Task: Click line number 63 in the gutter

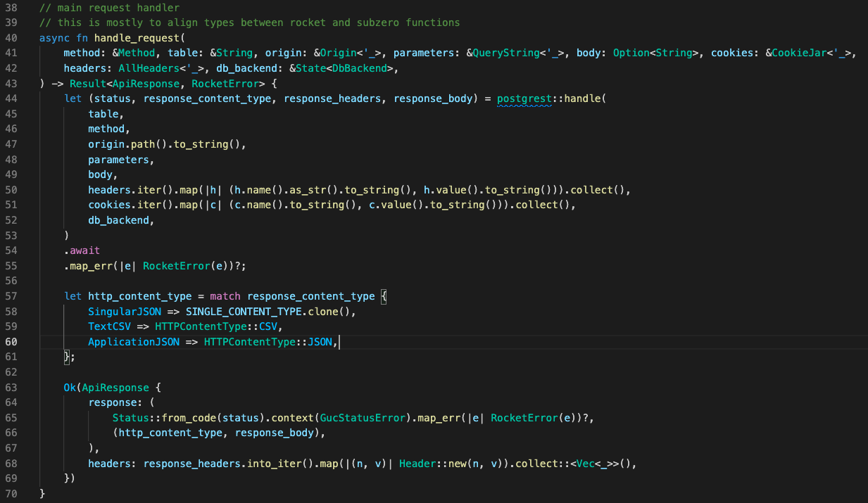Action: [x=11, y=388]
